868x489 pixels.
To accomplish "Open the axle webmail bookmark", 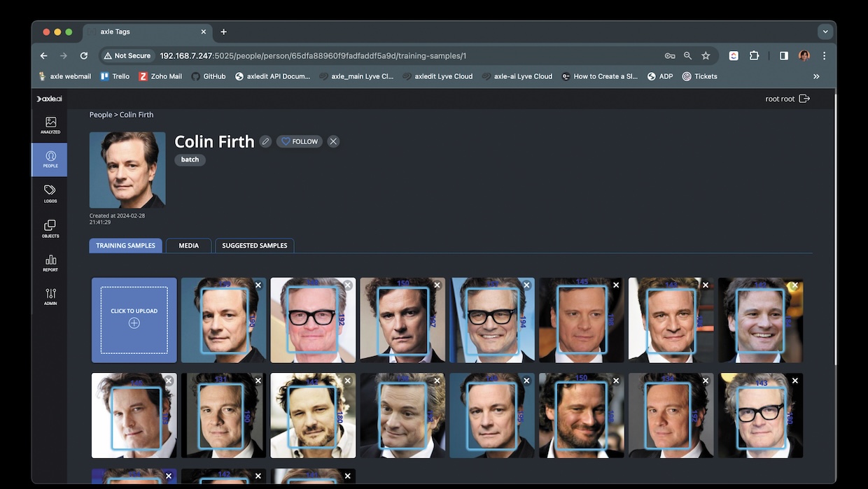I will click(65, 76).
